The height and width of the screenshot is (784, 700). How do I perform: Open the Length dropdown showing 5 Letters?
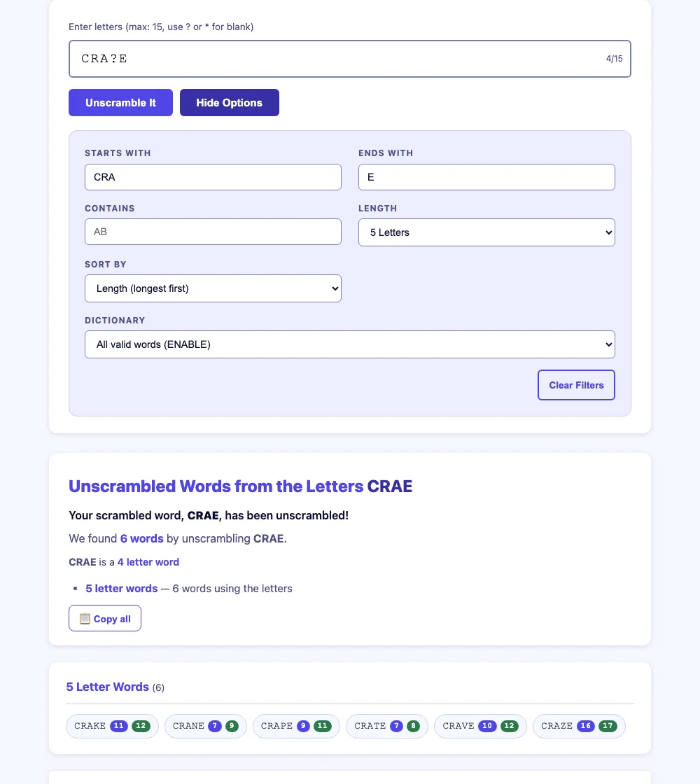[486, 232]
